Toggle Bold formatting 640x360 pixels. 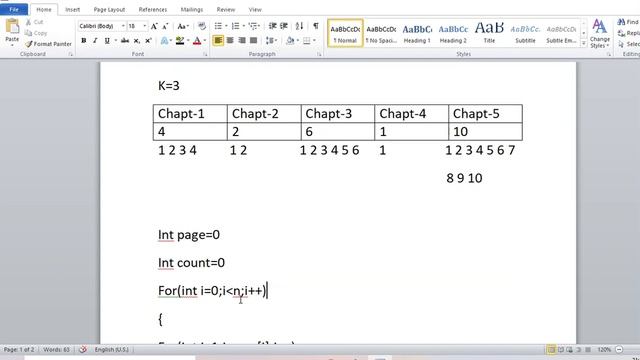pos(84,40)
